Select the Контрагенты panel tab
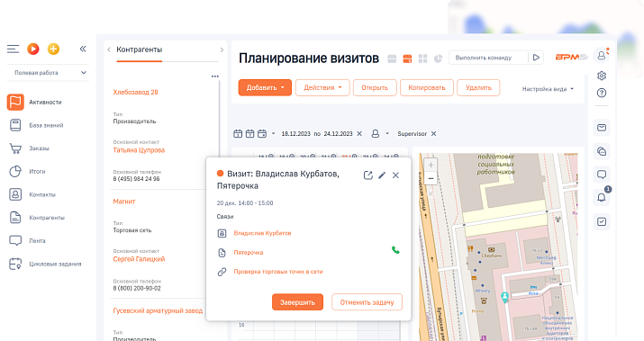 coord(140,49)
